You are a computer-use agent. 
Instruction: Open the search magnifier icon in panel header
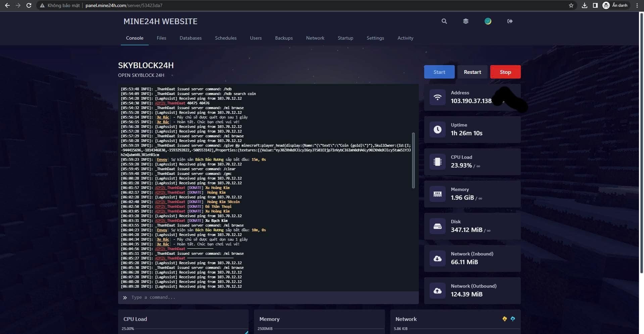click(444, 21)
